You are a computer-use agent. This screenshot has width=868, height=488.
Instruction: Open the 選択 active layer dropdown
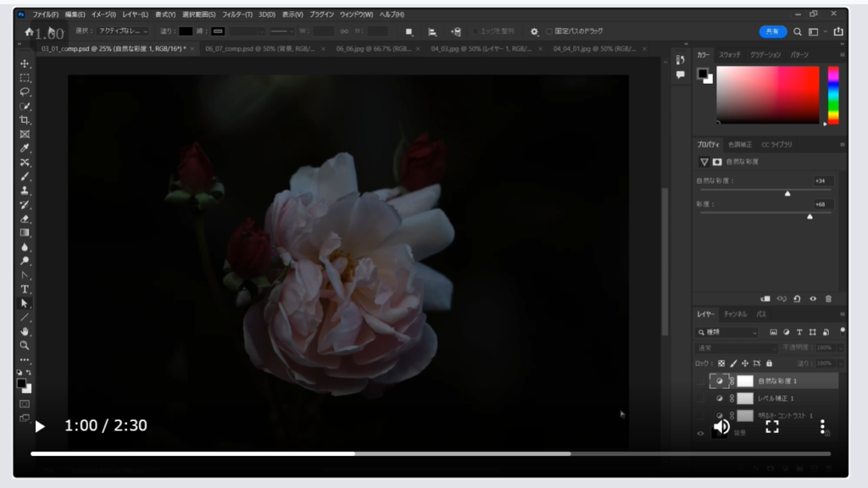click(123, 31)
